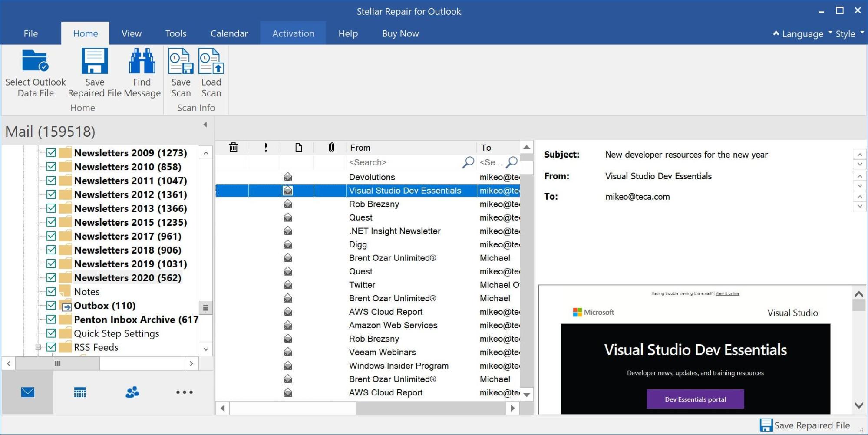This screenshot has width=868, height=435.
Task: Click envelope icon for Twitter message
Action: tap(287, 285)
